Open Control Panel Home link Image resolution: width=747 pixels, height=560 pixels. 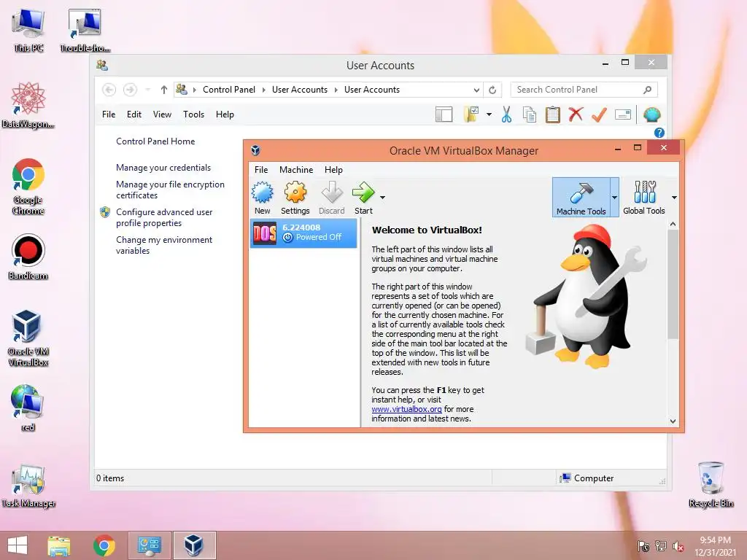155,141
